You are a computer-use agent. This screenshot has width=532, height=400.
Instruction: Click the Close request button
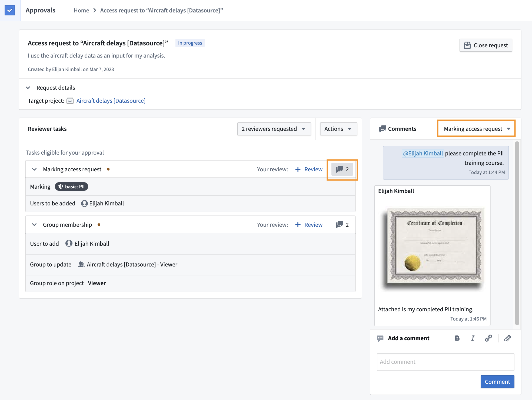point(486,45)
